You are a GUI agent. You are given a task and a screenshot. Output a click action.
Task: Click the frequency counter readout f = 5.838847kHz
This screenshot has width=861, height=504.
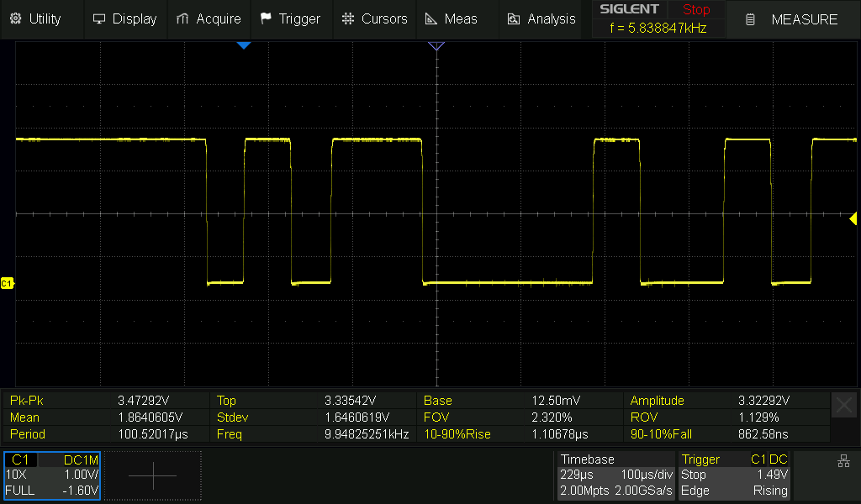coord(658,28)
